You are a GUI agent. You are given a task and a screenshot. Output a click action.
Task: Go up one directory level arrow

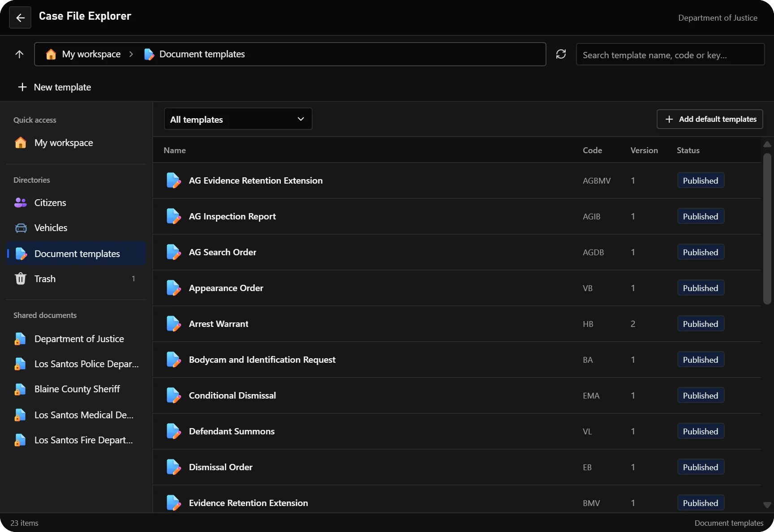[x=19, y=54]
